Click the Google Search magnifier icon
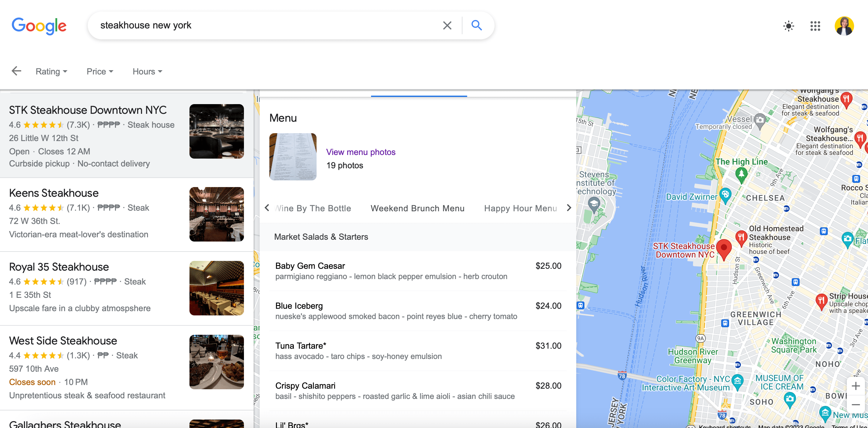 coord(476,25)
